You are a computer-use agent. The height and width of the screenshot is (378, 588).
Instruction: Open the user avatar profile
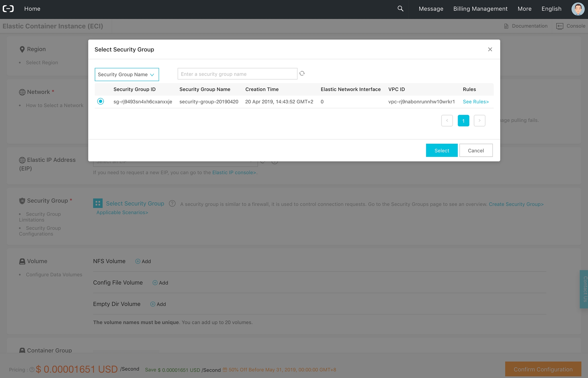click(x=578, y=9)
